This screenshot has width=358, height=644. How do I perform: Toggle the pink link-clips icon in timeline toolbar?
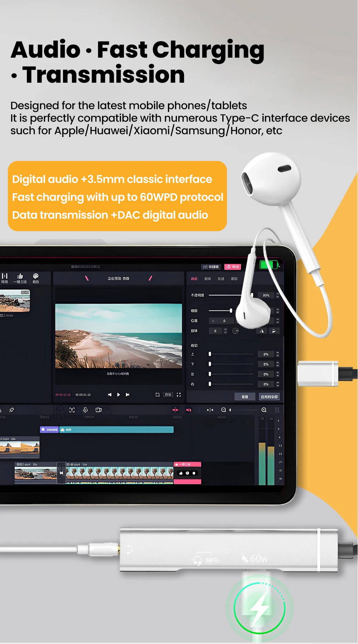click(175, 410)
